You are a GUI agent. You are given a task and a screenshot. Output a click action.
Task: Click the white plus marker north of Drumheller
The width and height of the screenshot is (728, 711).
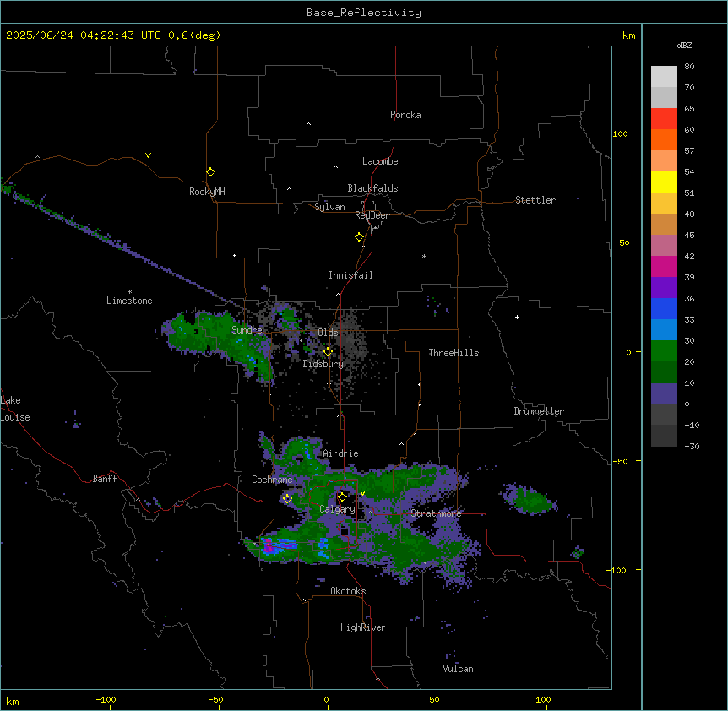517,317
